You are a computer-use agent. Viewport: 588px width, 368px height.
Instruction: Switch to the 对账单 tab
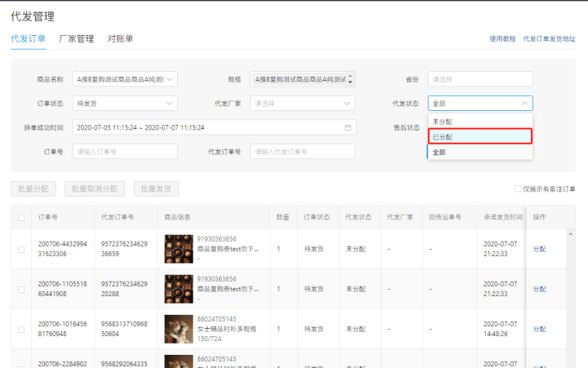coord(120,38)
